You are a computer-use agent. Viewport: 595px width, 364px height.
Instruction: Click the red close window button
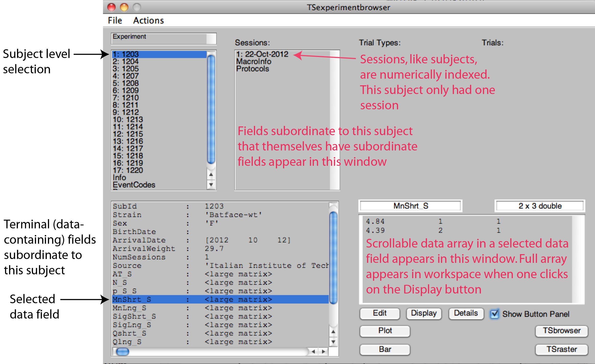(x=111, y=7)
